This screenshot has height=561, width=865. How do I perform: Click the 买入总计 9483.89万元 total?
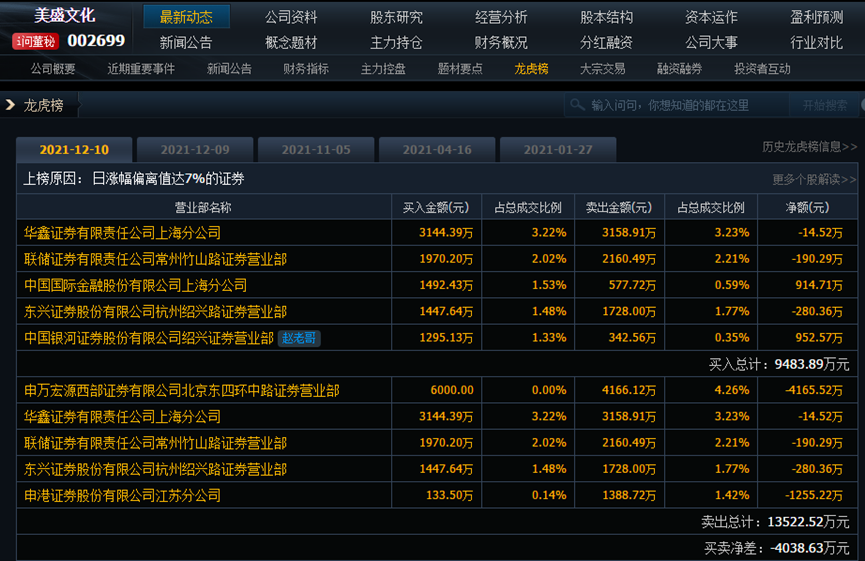coord(779,364)
